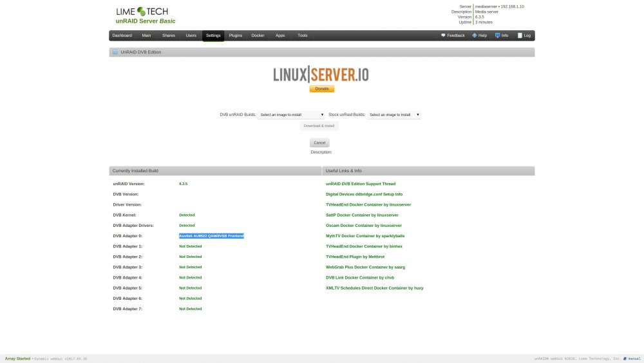644x363 pixels.
Task: Open unRAID DVB Edition Support Thread link
Action: coord(361,184)
